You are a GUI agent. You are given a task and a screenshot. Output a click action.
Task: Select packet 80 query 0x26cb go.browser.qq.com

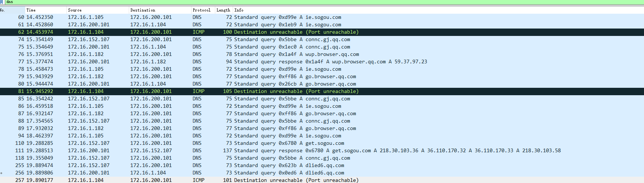[322, 84]
